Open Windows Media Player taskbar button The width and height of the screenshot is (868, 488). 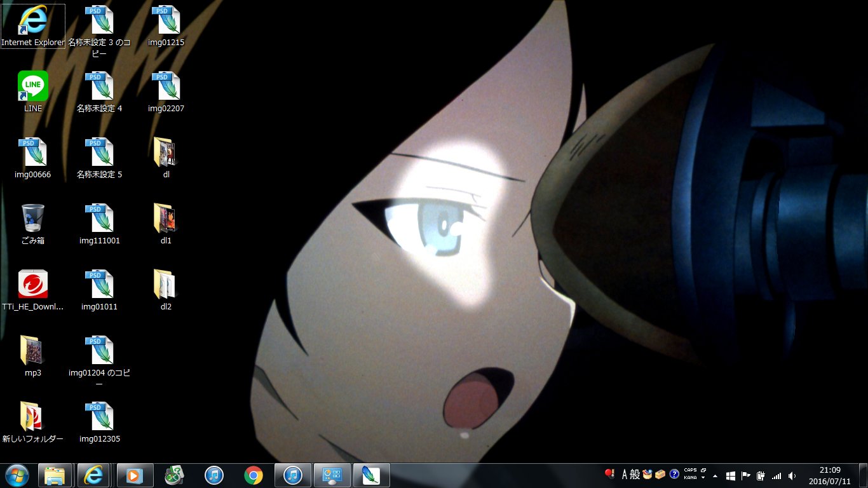(135, 475)
